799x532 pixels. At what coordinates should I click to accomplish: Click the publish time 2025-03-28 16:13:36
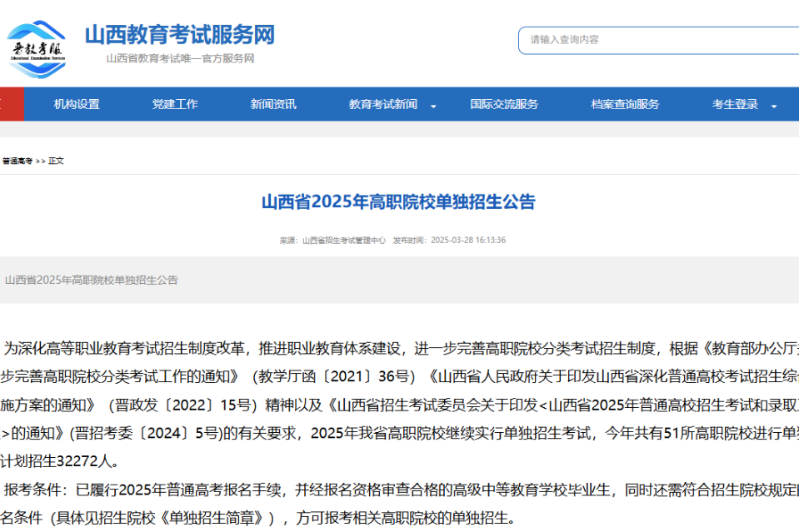pyautogui.click(x=467, y=241)
